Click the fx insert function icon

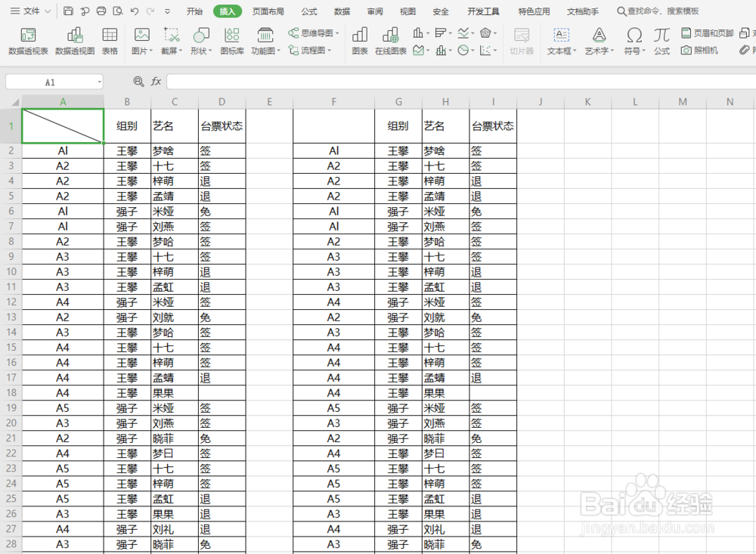click(x=156, y=82)
